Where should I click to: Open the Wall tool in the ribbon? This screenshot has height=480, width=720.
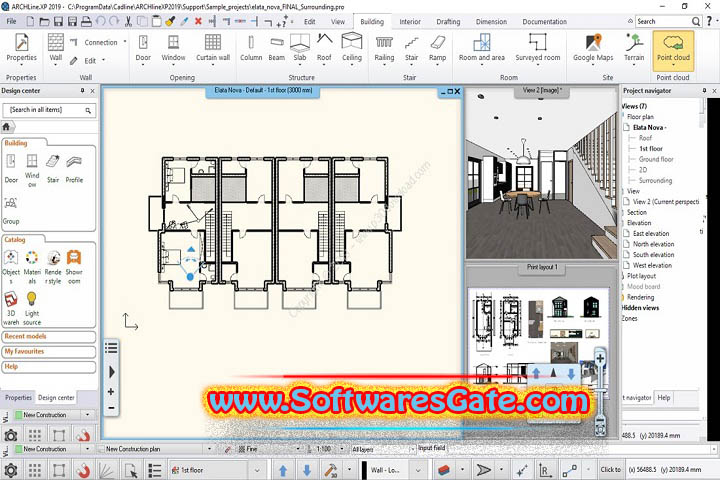[56, 48]
